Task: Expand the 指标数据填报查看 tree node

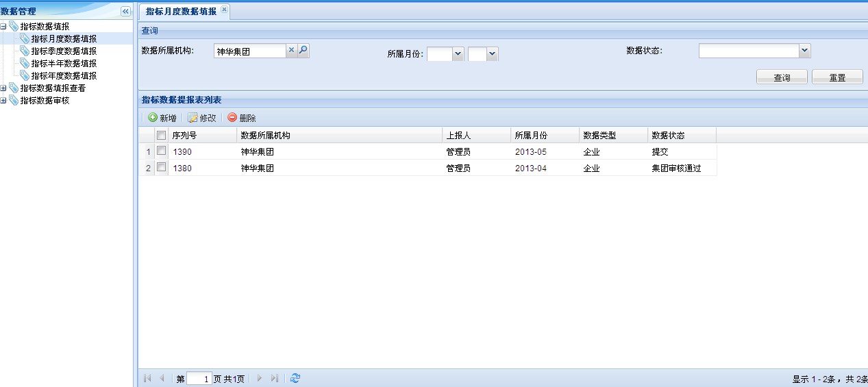Action: (4, 88)
